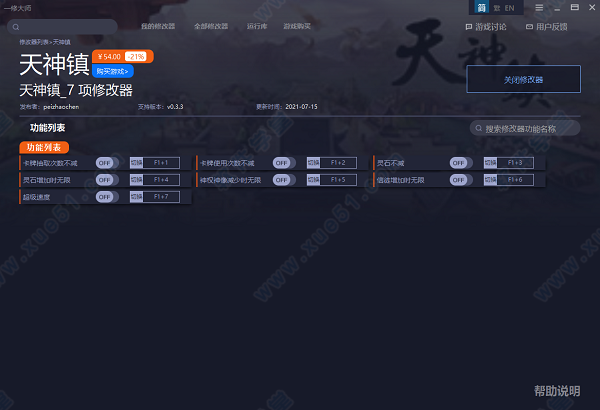The height and width of the screenshot is (410, 600).
Task: Click the 切换 label beside F1+5
Action: coord(313,180)
